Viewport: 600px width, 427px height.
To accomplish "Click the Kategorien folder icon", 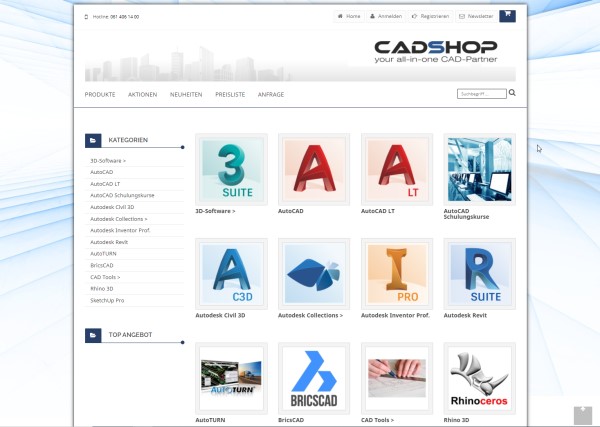I will [93, 140].
